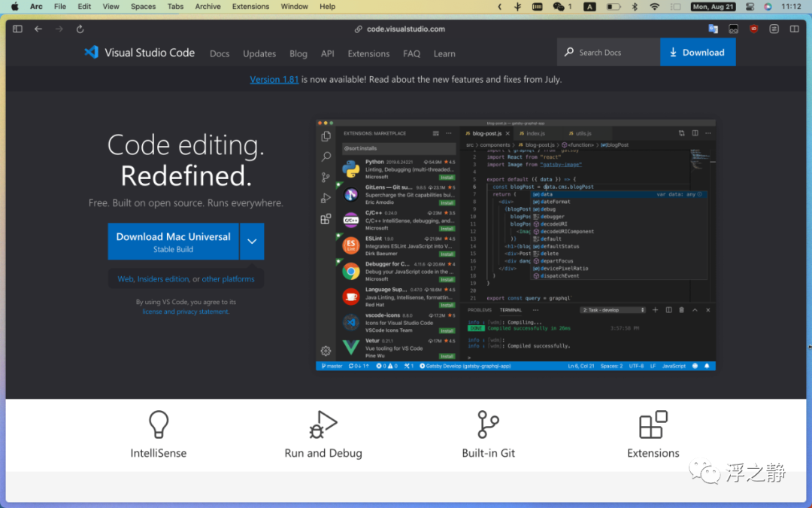812x508 pixels.
Task: Open Extensions in the website navigation bar
Action: point(368,53)
